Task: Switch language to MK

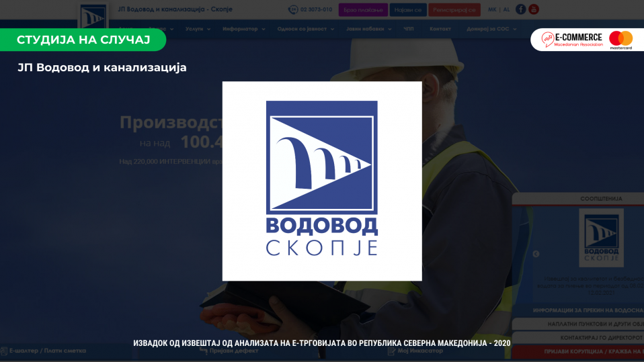Action: 492,9
